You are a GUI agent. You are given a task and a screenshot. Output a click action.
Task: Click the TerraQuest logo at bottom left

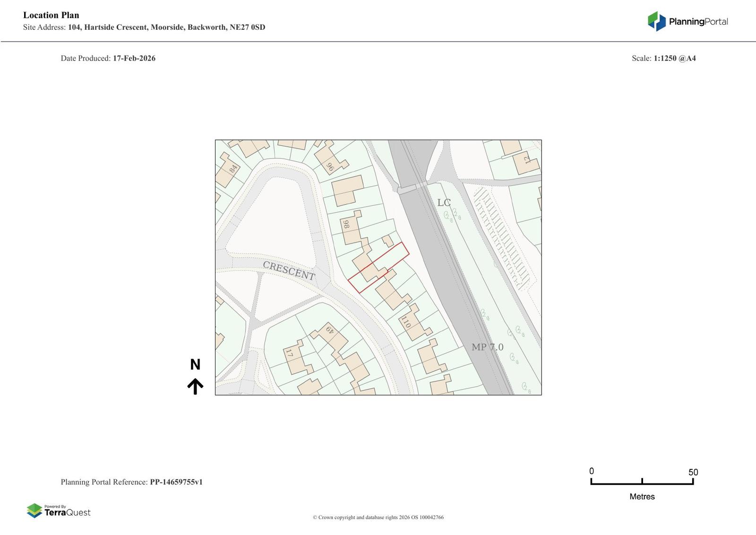point(59,511)
